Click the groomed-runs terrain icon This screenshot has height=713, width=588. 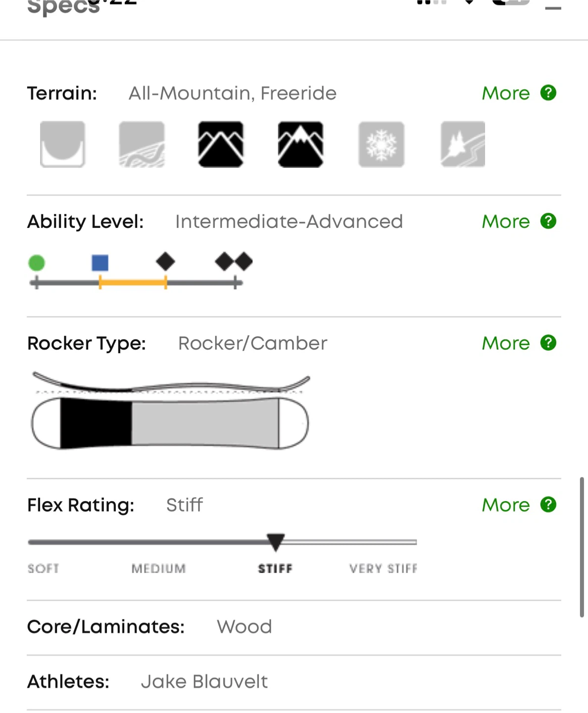142,144
